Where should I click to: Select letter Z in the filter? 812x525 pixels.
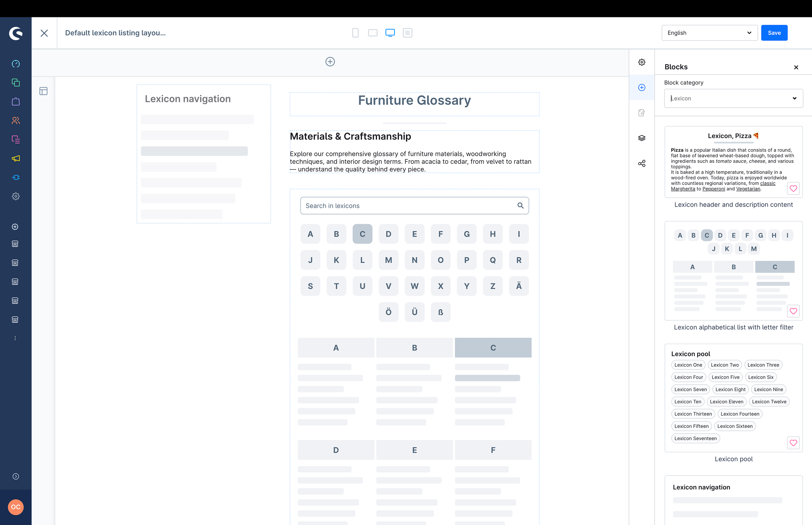click(493, 286)
